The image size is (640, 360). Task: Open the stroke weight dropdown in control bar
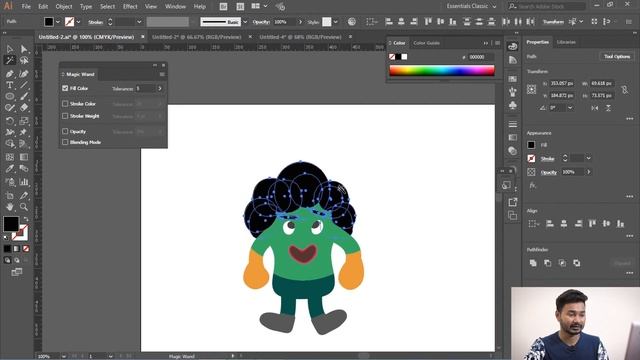click(x=139, y=22)
